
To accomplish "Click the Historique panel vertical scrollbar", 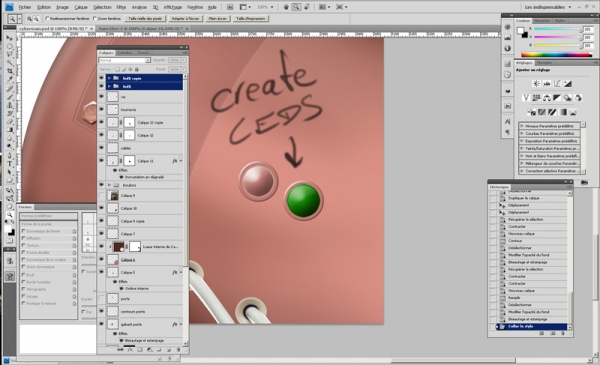I will 570,260.
